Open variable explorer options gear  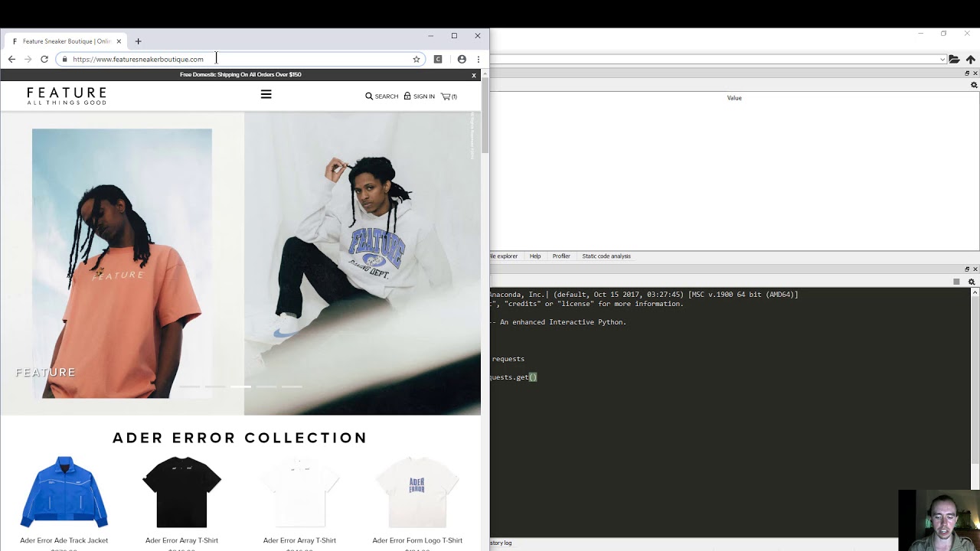tap(974, 85)
